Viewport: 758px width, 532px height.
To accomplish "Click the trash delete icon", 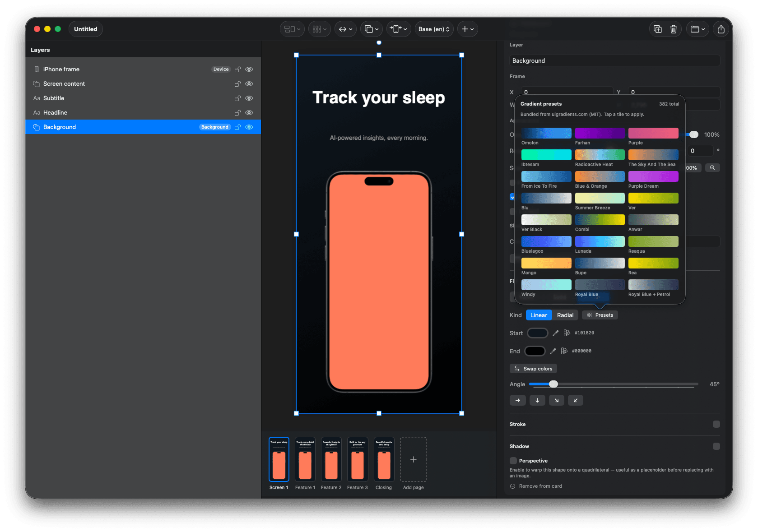I will [674, 29].
